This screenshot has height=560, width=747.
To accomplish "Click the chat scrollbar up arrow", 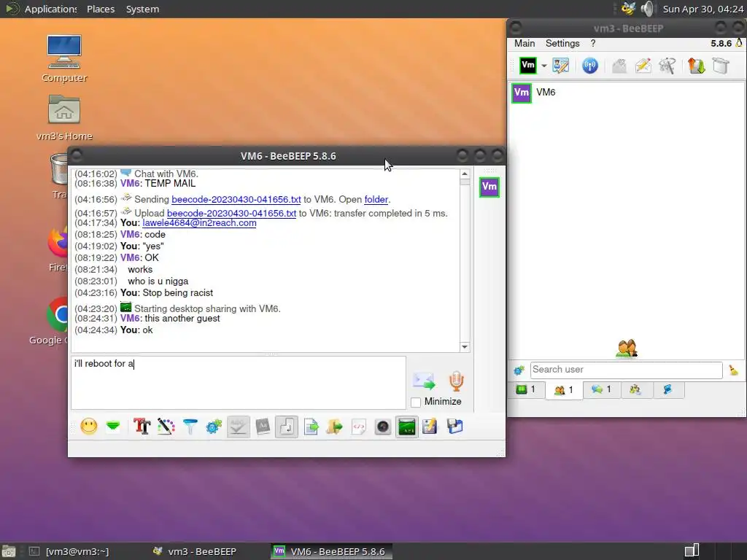I will tap(465, 174).
